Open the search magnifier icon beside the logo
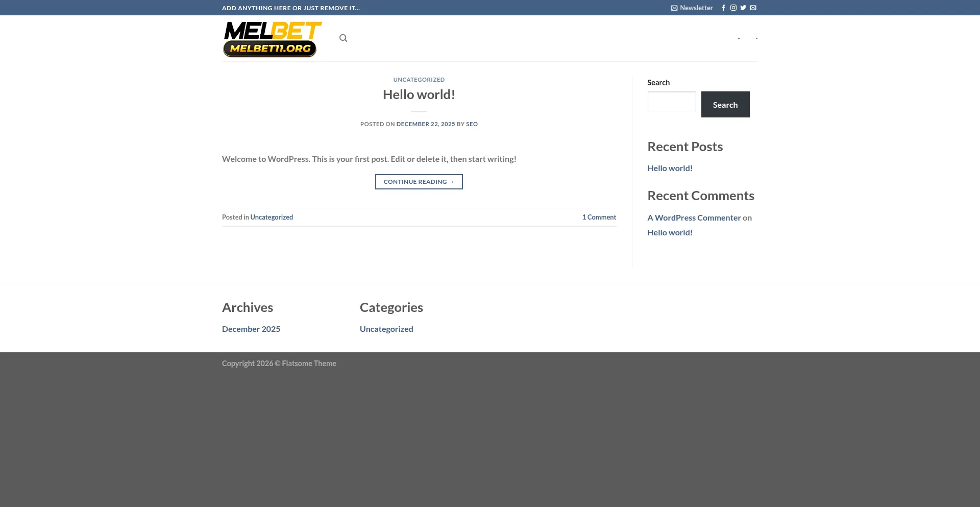 [x=343, y=38]
